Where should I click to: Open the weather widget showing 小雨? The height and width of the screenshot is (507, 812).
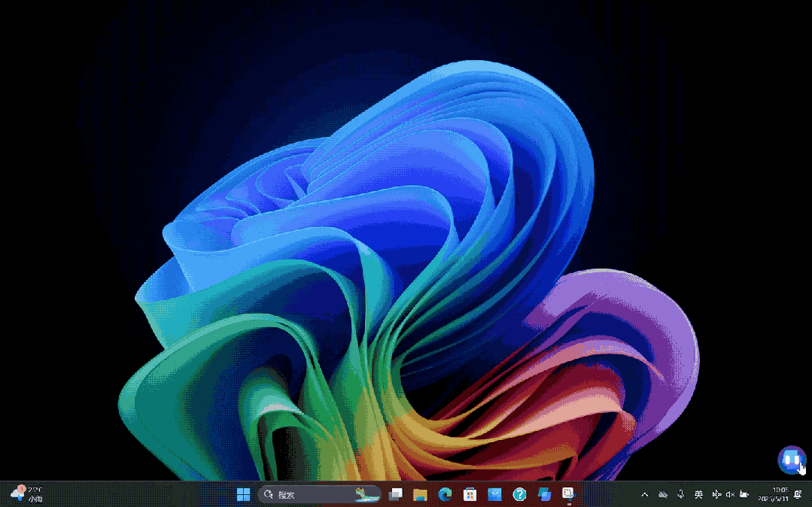27,494
